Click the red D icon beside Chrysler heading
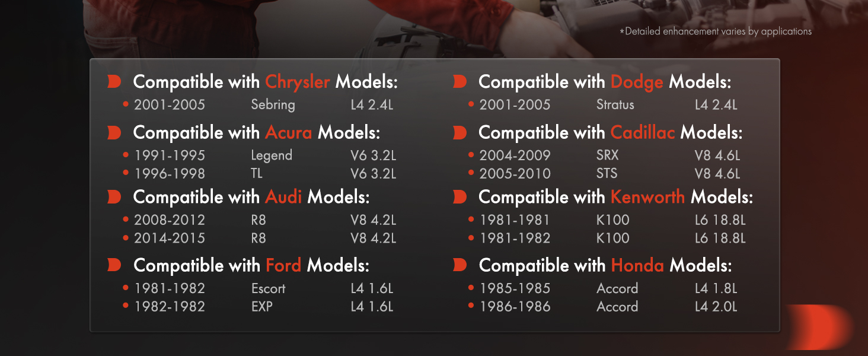Image resolution: width=868 pixels, height=356 pixels. [114, 82]
